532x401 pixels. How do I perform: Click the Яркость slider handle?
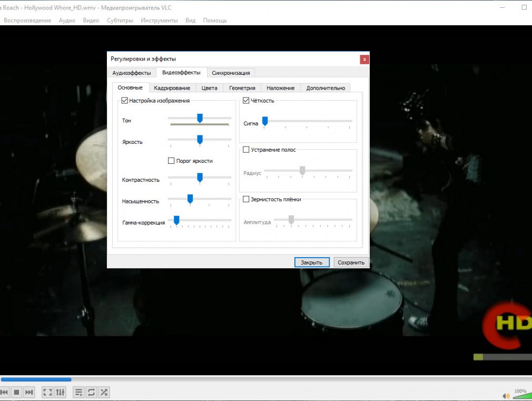pyautogui.click(x=200, y=140)
